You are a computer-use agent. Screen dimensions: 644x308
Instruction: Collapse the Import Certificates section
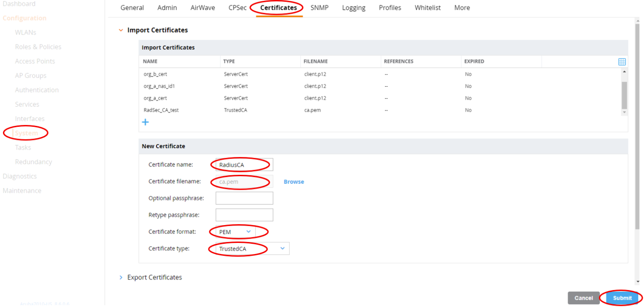tap(121, 30)
